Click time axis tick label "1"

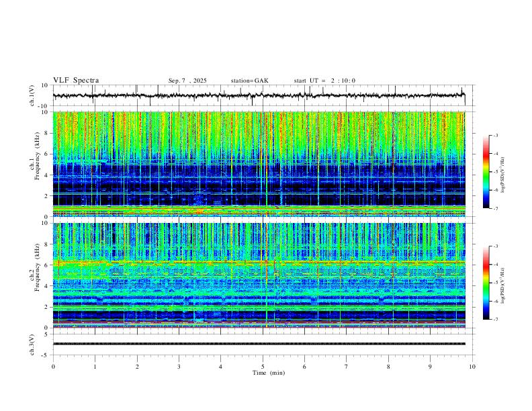coord(95,367)
